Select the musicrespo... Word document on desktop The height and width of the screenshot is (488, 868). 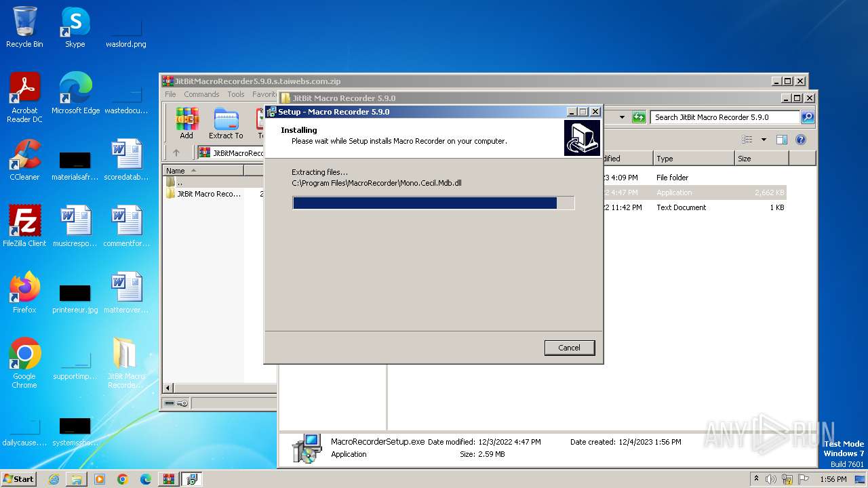[x=75, y=226]
